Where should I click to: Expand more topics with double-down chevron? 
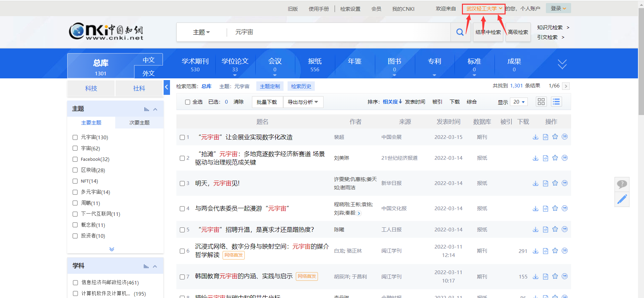[112, 249]
